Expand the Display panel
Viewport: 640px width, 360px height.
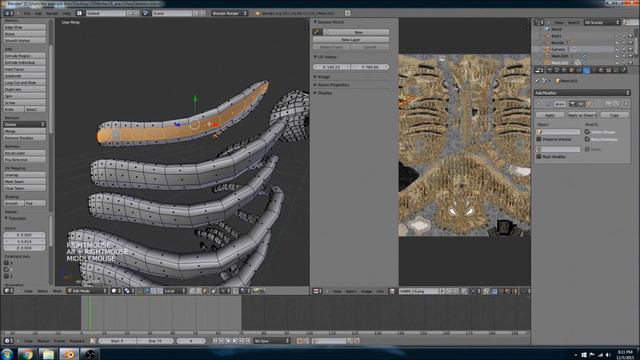(x=315, y=93)
